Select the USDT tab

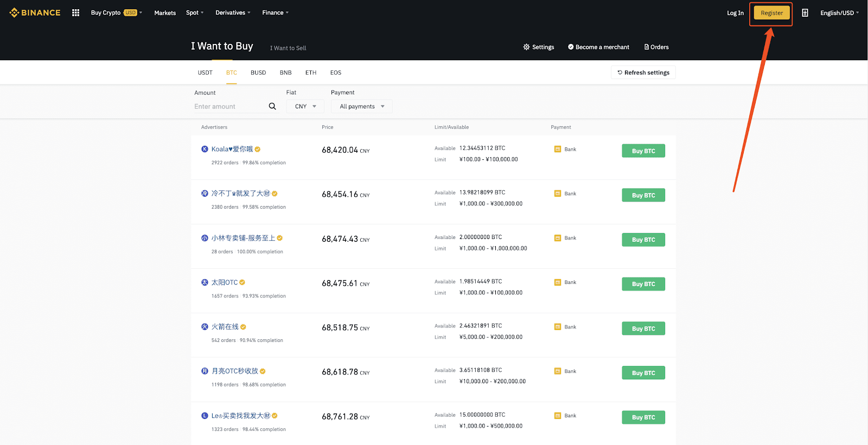coord(205,73)
